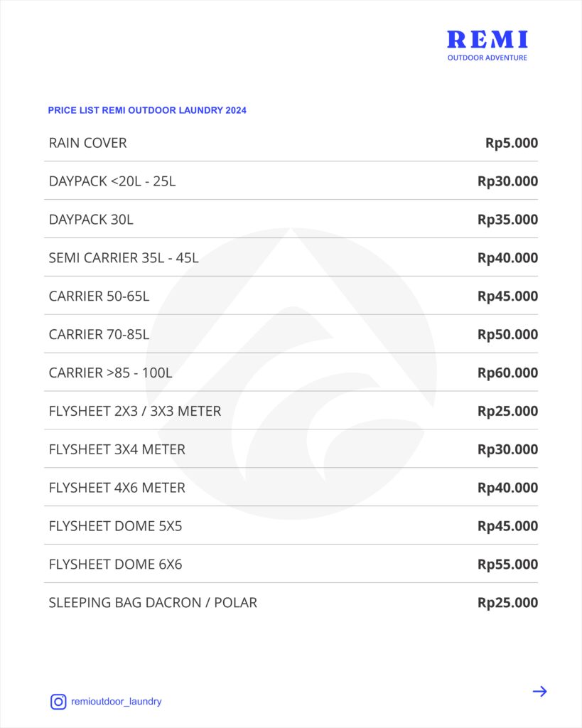Click the next arrow icon
The width and height of the screenshot is (582, 728).
pos(540,691)
